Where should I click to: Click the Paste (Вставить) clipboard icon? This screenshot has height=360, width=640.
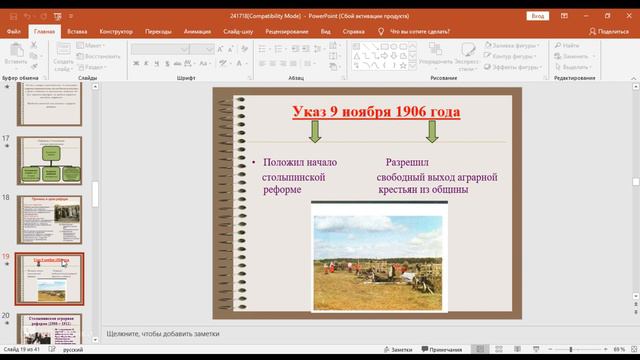pos(16,50)
